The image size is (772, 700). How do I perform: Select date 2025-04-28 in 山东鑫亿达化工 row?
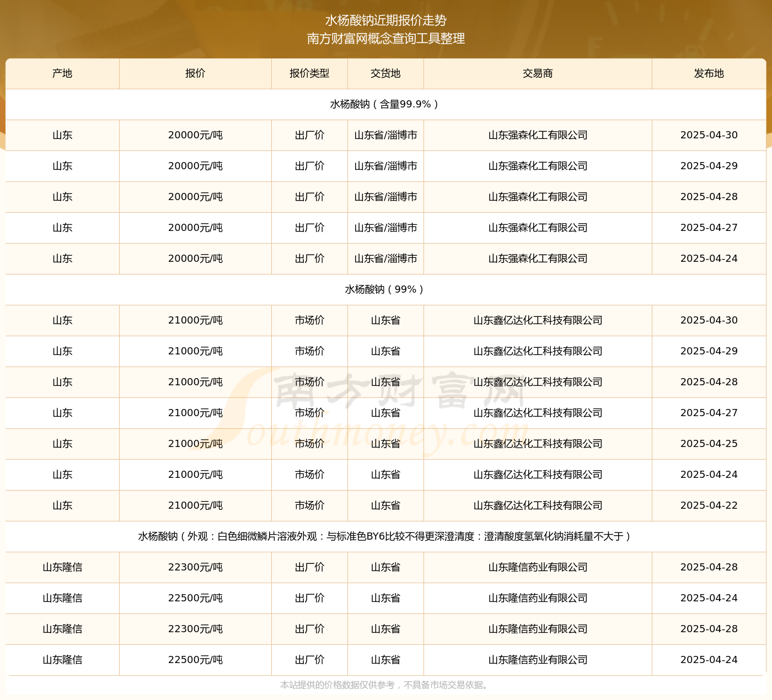coord(709,382)
